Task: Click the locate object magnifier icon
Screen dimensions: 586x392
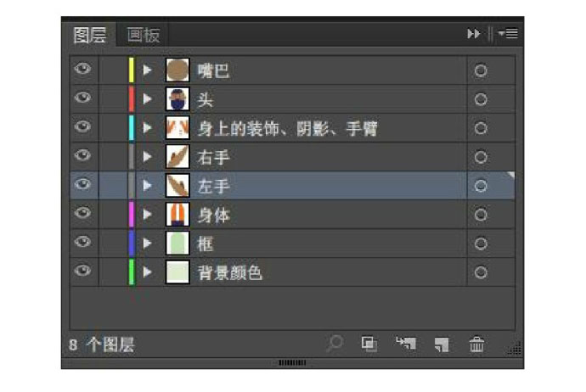Action: (x=335, y=344)
